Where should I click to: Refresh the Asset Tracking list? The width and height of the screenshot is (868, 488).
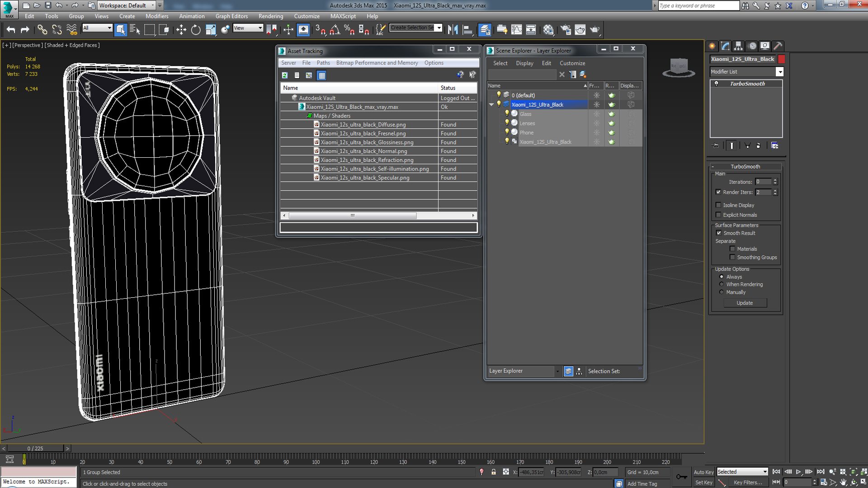pyautogui.click(x=285, y=75)
